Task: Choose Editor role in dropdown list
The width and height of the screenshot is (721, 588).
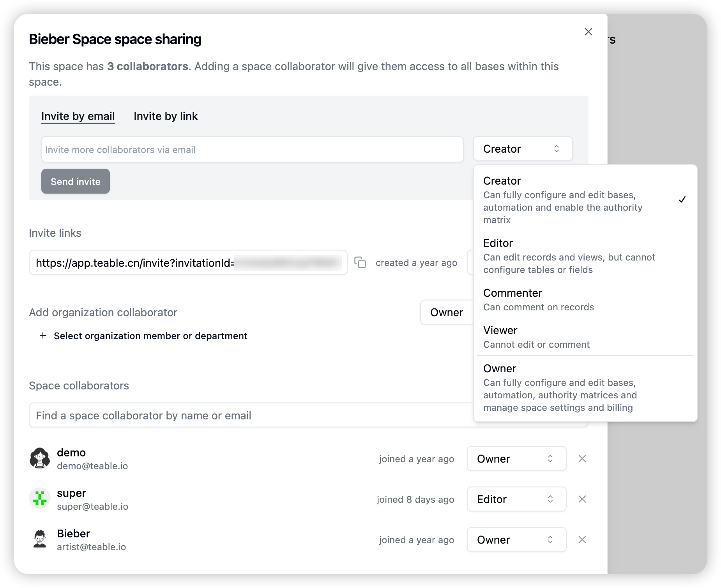Action: [x=585, y=256]
